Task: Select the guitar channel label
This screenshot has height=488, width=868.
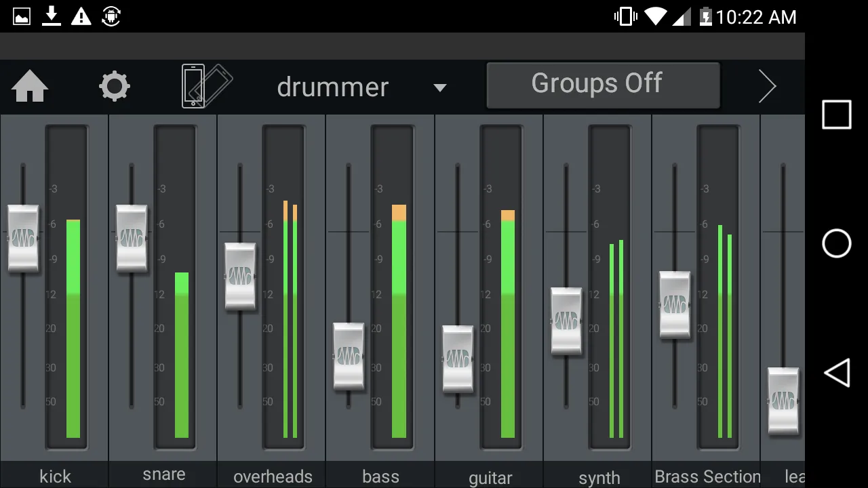Action: point(490,478)
